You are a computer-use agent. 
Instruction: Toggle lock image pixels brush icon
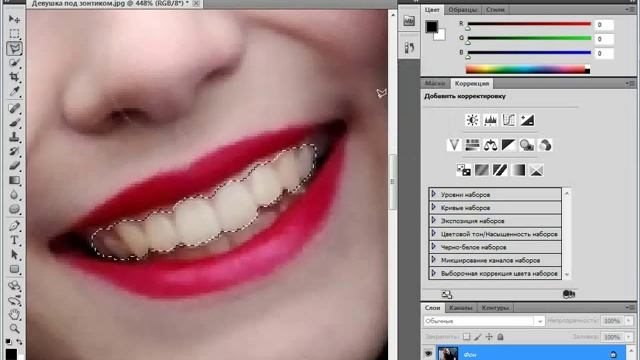478,337
